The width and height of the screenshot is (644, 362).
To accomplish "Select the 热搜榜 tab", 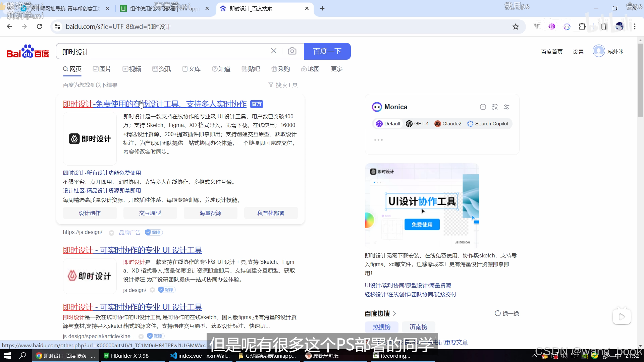I will click(382, 327).
